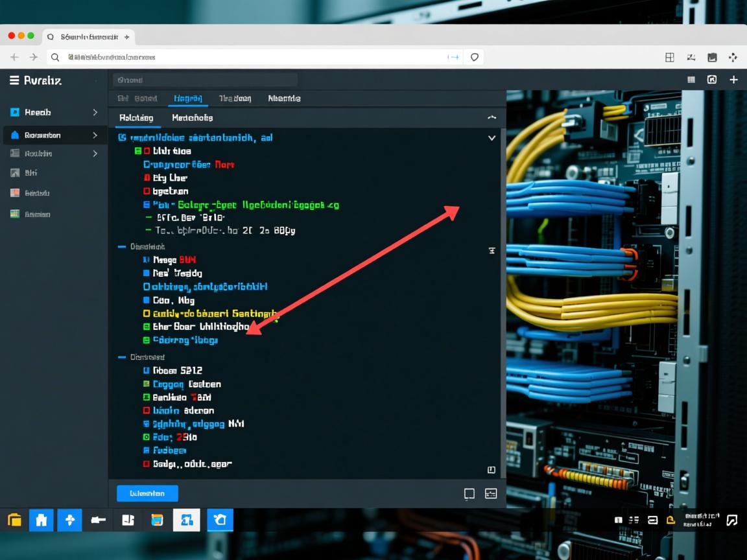Toggle the green checkbox in the bottom tree row of the middle group

pyautogui.click(x=147, y=340)
